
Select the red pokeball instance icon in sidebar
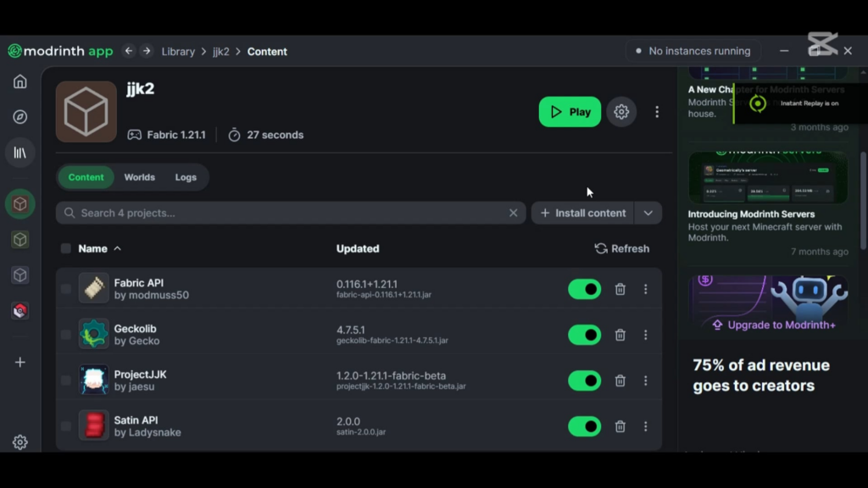20,311
